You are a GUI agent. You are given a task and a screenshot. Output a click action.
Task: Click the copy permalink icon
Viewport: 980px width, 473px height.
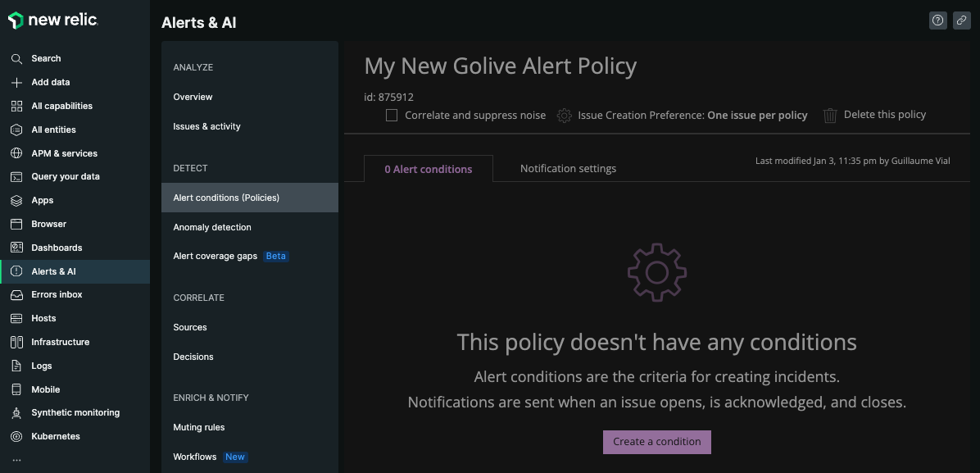tap(962, 21)
